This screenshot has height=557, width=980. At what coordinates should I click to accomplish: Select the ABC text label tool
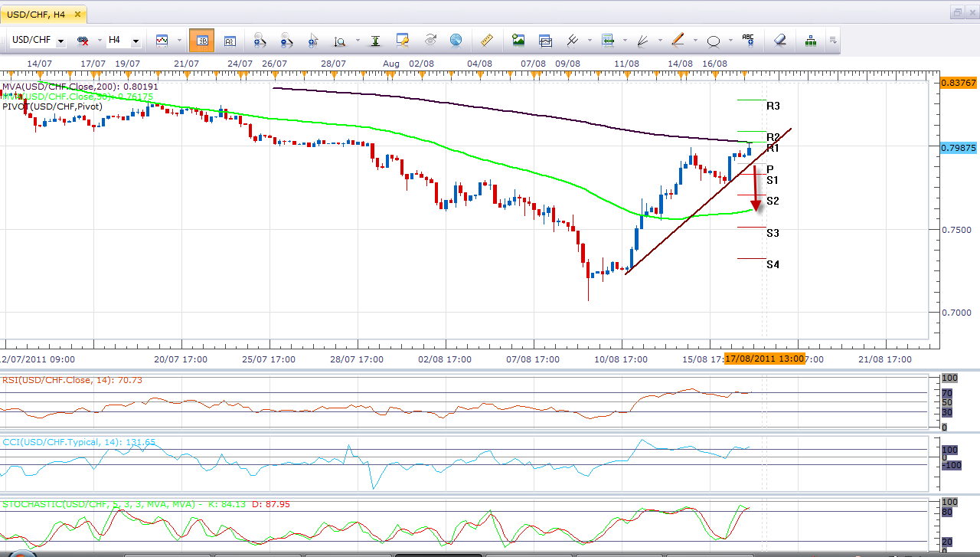coord(748,40)
